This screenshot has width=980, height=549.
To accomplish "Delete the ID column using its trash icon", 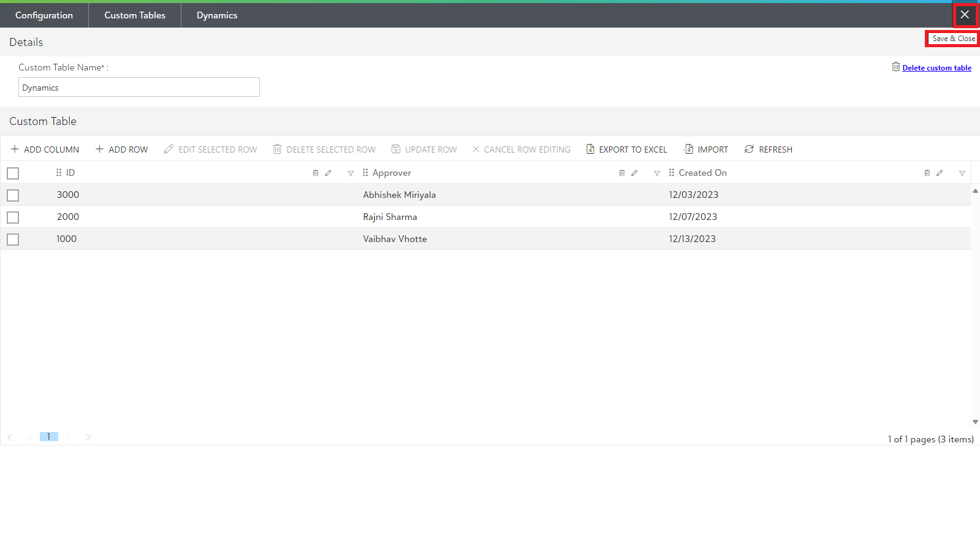I will [316, 173].
